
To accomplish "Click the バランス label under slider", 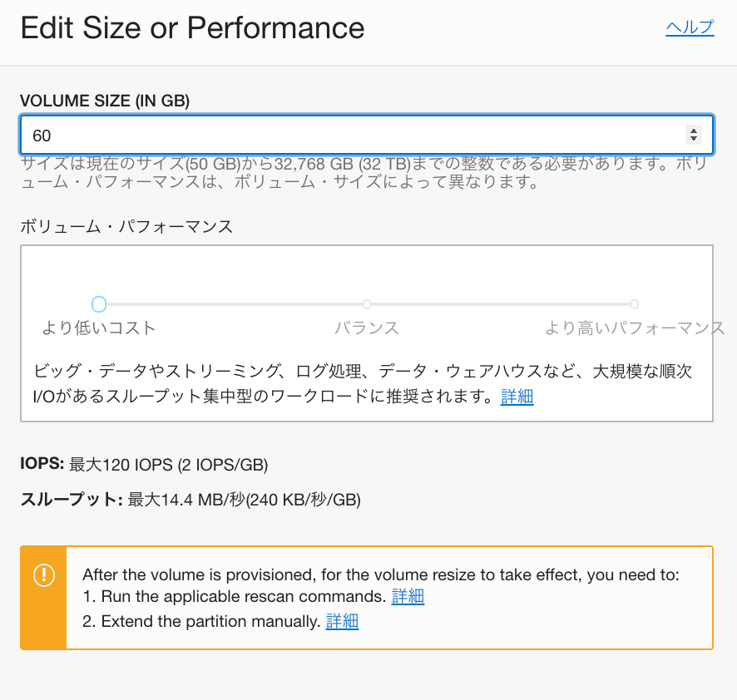I will point(367,328).
